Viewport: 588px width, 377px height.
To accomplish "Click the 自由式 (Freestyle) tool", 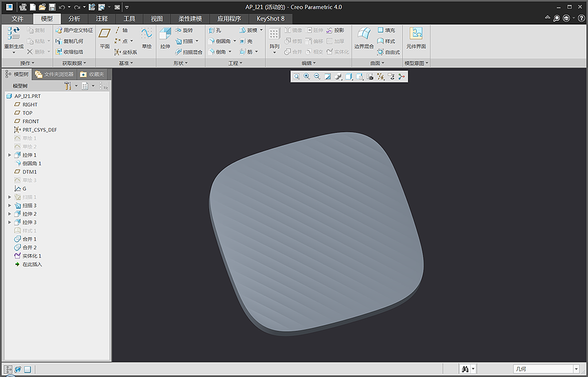I will pos(389,52).
